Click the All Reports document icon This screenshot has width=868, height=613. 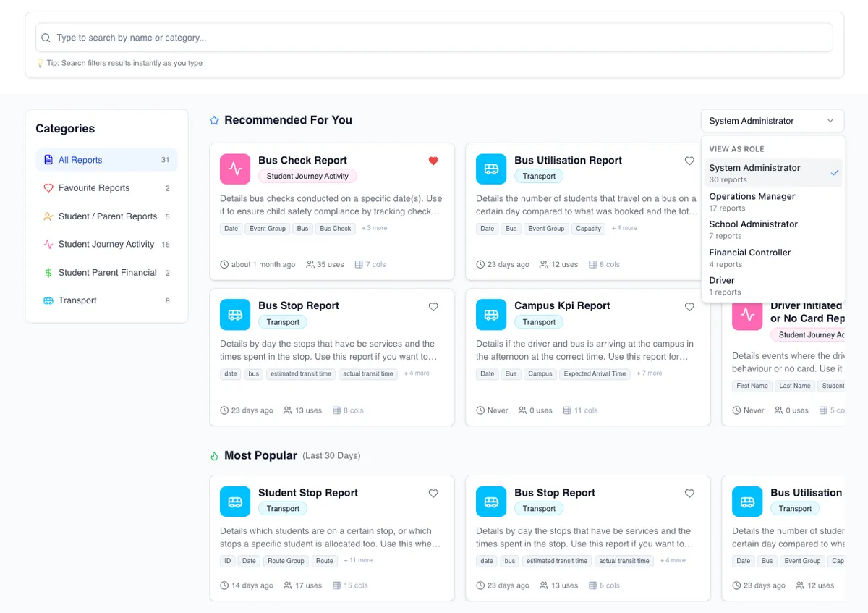(x=48, y=160)
